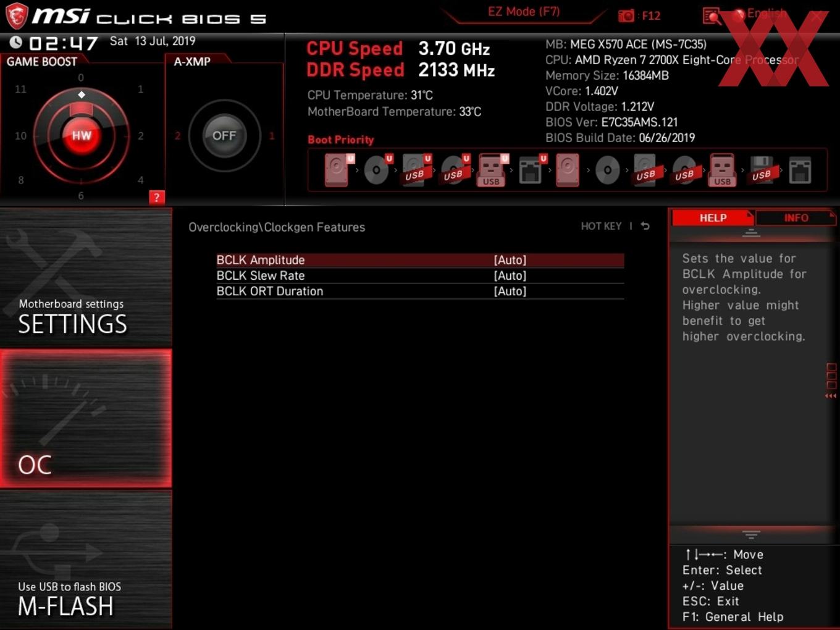This screenshot has height=630, width=840.
Task: Select A-XMP profile 1
Action: (271, 136)
